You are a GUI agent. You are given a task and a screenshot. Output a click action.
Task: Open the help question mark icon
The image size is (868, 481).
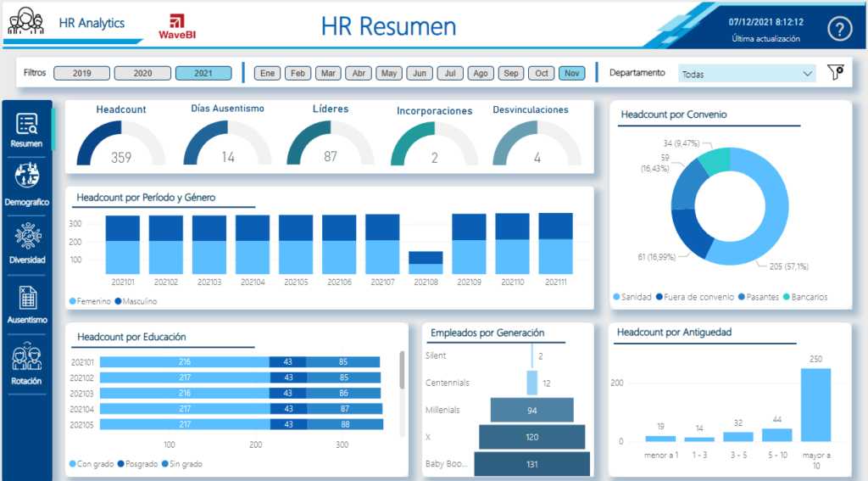[839, 28]
